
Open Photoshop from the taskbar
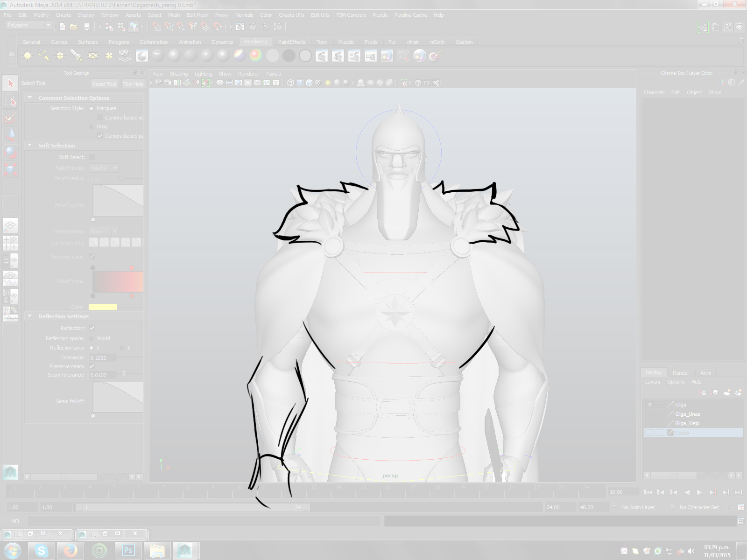click(x=128, y=551)
